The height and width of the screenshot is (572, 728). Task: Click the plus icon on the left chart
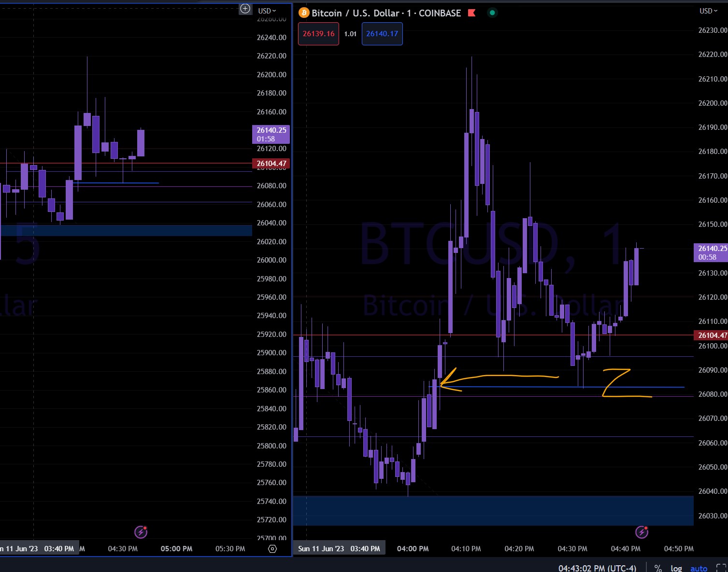[x=245, y=9]
